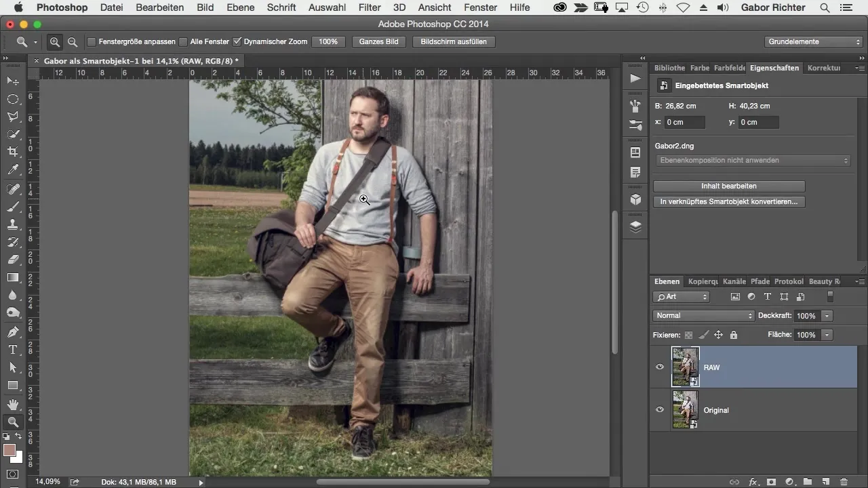Select the Sponge tool
Image resolution: width=868 pixels, height=488 pixels.
click(13, 312)
